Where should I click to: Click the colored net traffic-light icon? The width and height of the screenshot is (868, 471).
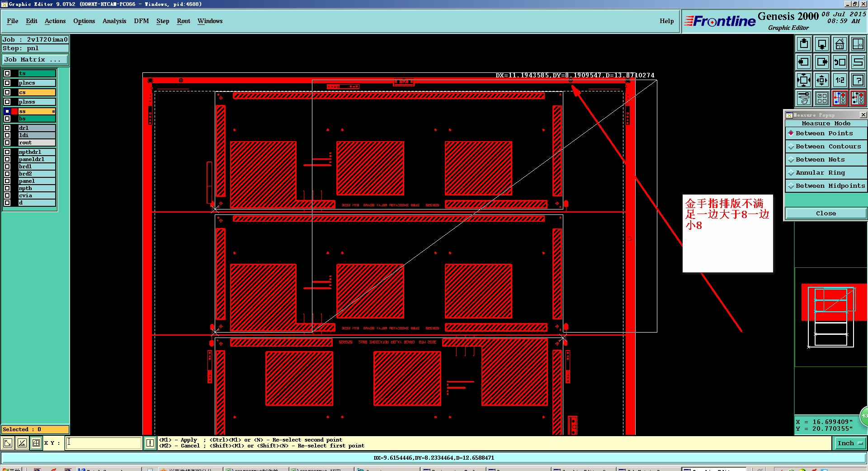coord(840,98)
